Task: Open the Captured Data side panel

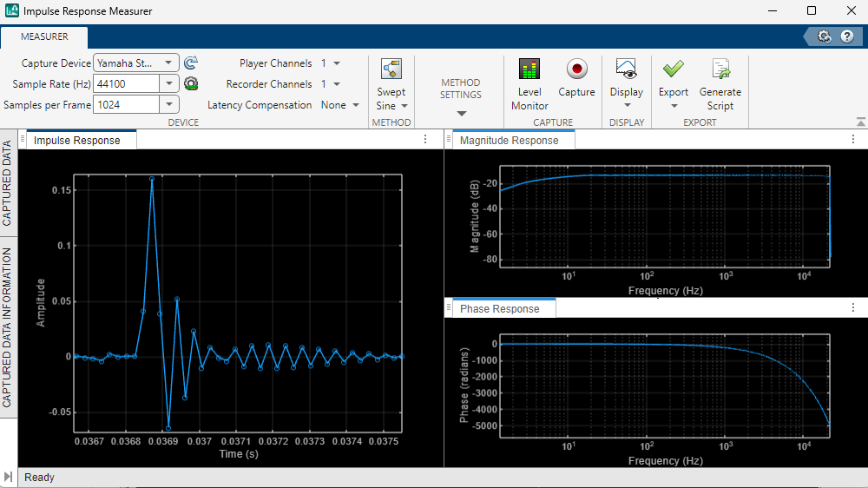Action: tap(8, 182)
